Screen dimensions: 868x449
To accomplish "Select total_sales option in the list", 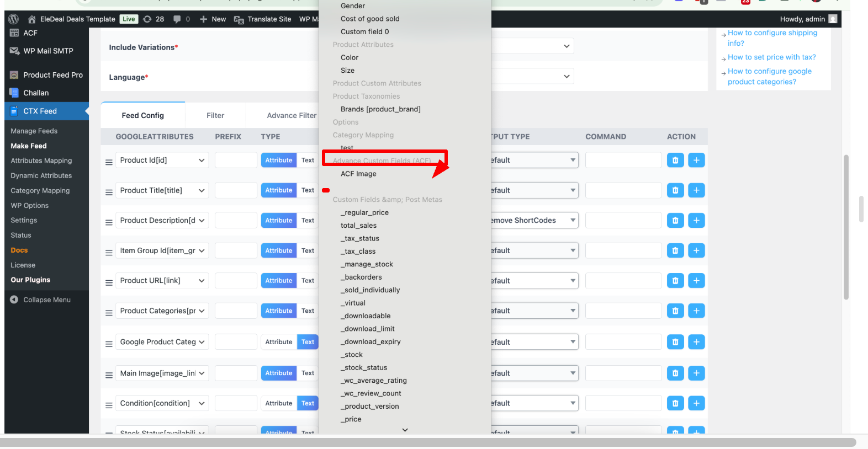I will click(x=358, y=225).
